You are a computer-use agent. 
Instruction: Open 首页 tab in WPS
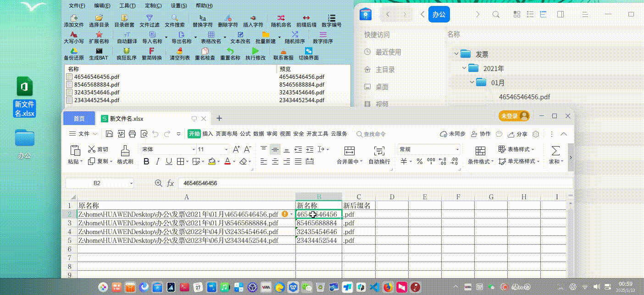coord(79,118)
